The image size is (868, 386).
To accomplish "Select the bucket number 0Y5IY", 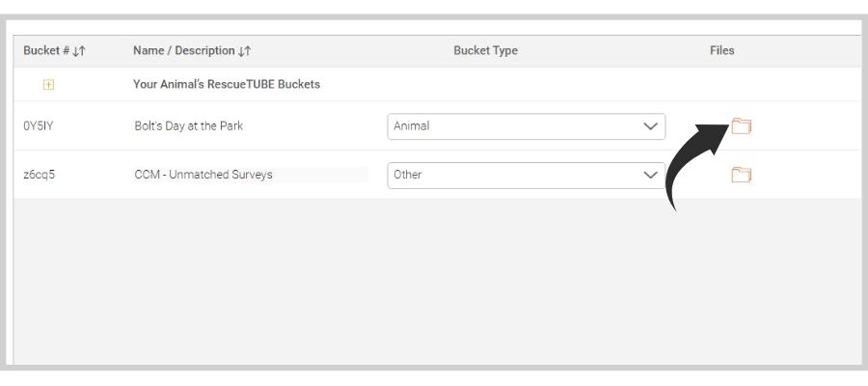I will [x=39, y=125].
